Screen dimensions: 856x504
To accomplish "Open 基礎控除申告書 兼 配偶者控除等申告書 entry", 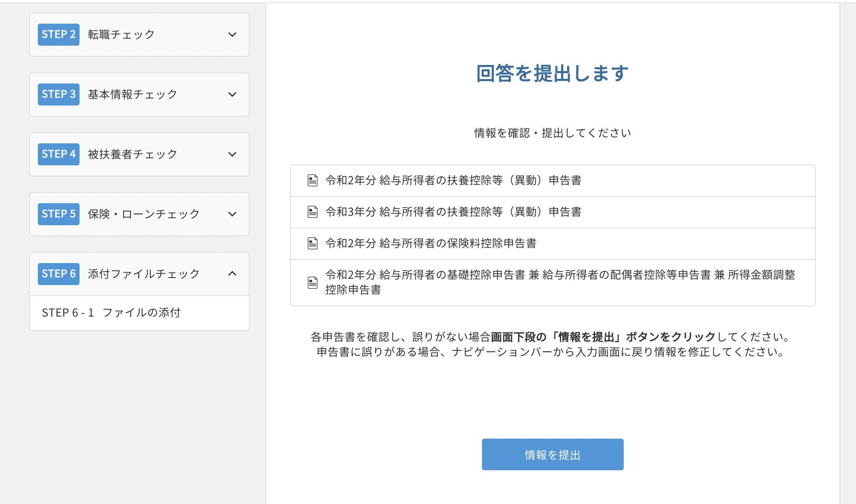I will point(560,275).
